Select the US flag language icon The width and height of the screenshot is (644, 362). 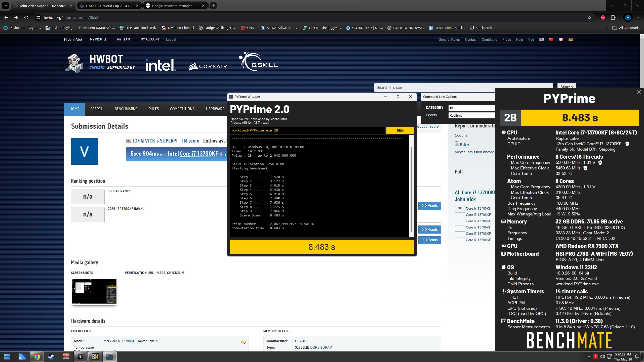[x=541, y=39]
